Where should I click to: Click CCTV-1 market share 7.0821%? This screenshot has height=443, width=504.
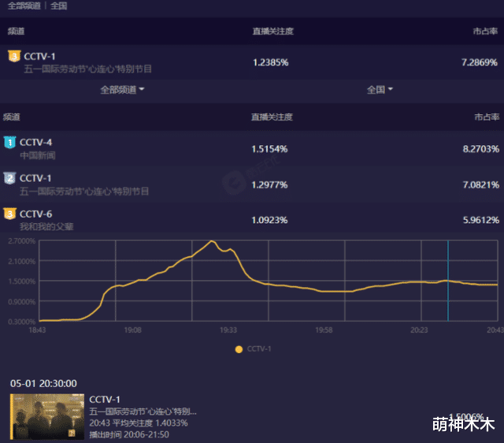click(481, 185)
